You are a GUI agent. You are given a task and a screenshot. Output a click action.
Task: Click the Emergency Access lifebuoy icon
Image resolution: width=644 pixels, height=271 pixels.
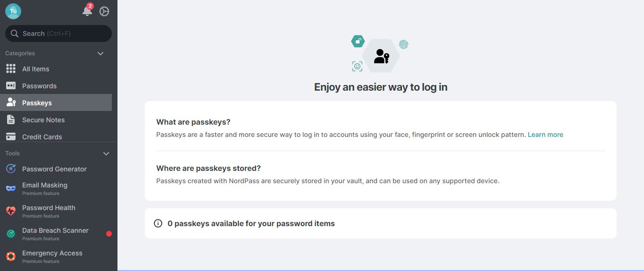coord(11,256)
